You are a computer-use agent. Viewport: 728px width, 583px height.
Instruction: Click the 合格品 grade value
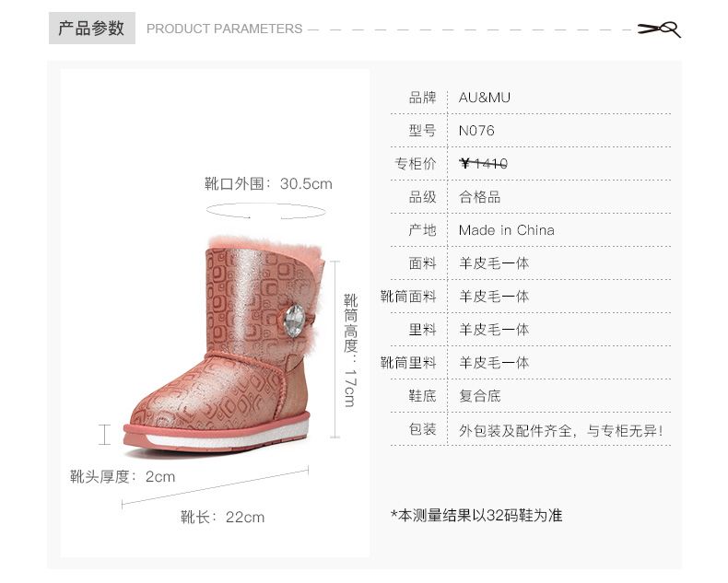click(479, 197)
